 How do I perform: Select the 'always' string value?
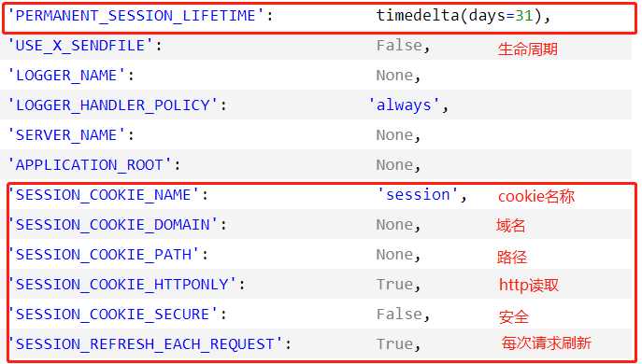[x=404, y=105]
